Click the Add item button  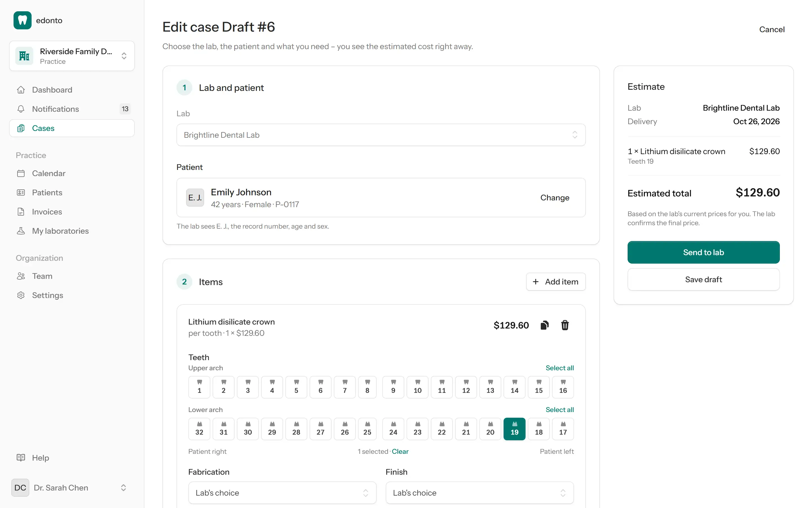click(x=556, y=282)
